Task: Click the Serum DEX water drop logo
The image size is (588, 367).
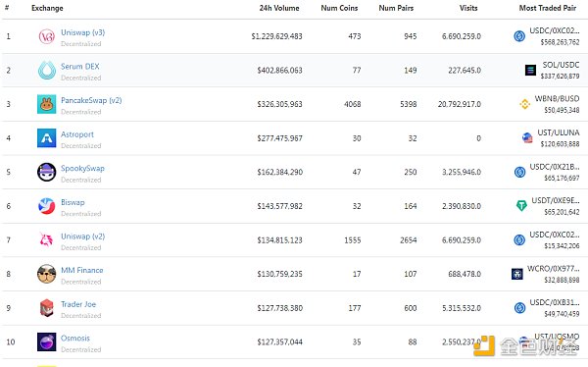Action: [x=46, y=71]
